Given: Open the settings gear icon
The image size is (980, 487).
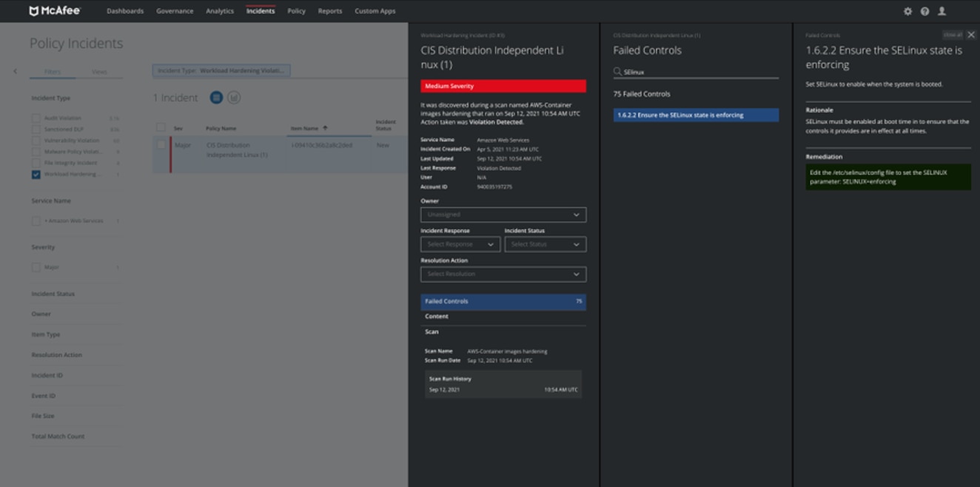Looking at the screenshot, I should [908, 11].
